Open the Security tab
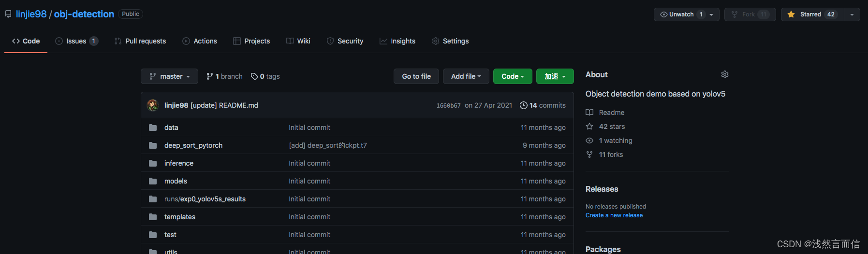868x254 pixels. click(x=345, y=41)
